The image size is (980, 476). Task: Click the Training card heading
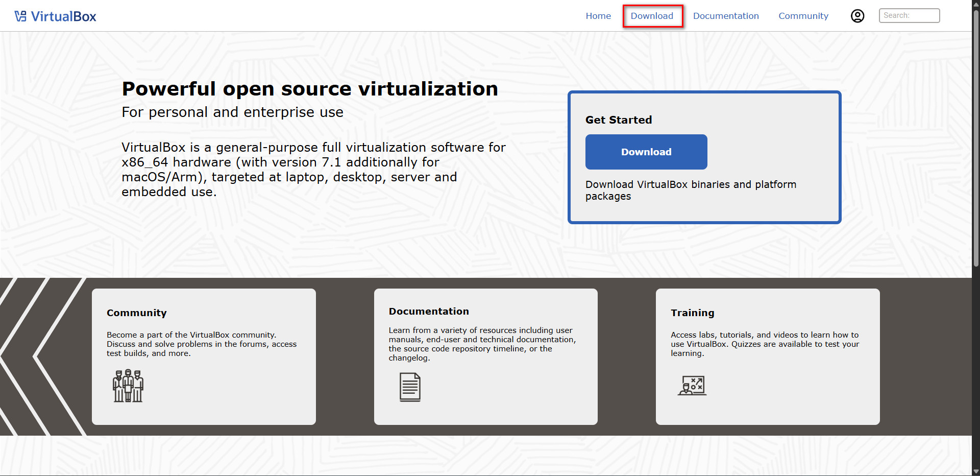click(x=693, y=313)
